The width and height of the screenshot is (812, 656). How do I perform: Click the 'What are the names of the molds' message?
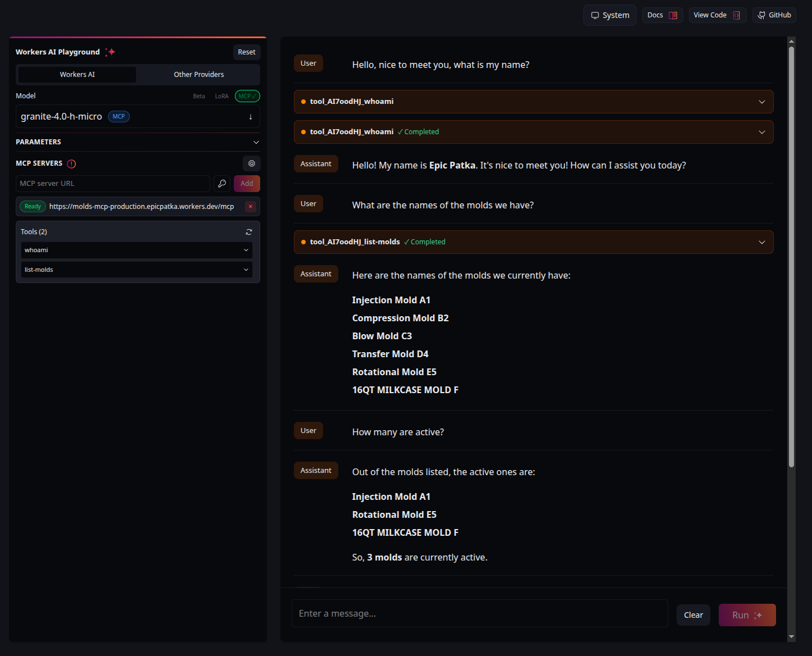[443, 206]
